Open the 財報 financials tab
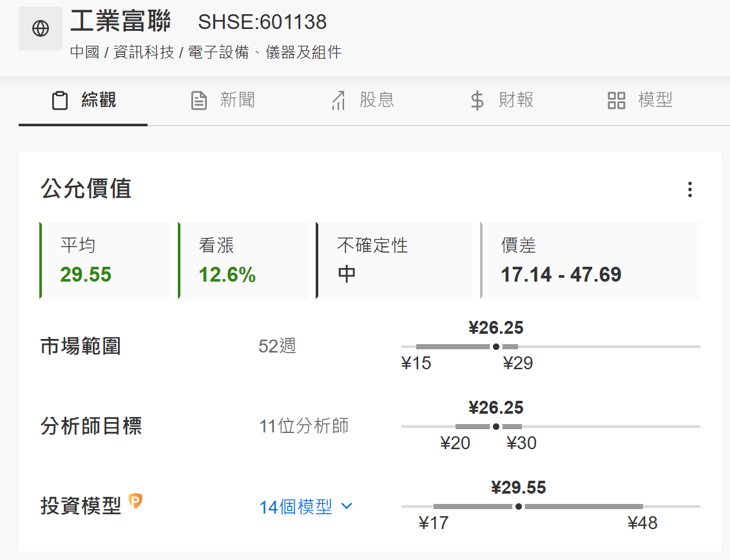This screenshot has height=560, width=730. click(502, 101)
